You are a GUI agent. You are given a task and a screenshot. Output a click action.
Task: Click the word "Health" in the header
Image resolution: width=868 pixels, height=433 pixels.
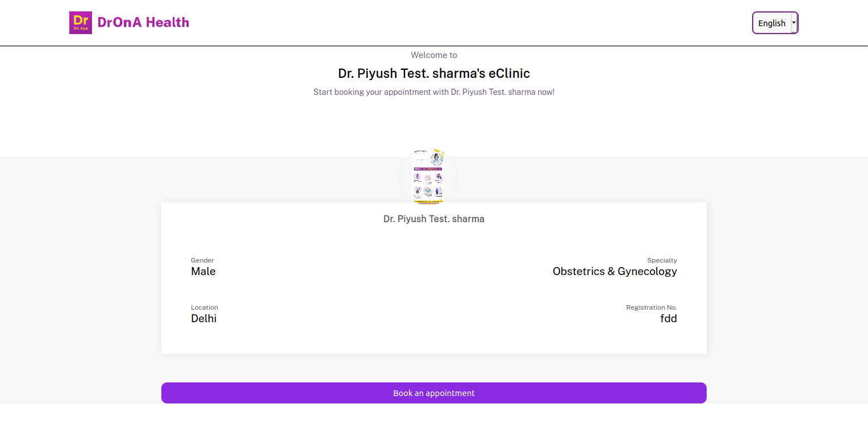click(167, 23)
